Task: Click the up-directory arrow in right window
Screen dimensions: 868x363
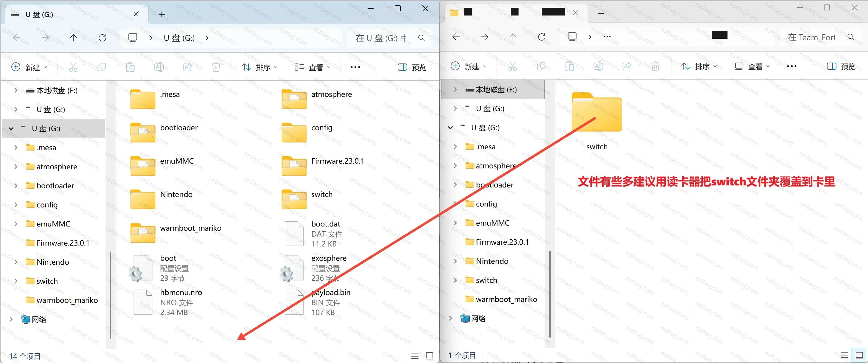Action: pos(513,37)
